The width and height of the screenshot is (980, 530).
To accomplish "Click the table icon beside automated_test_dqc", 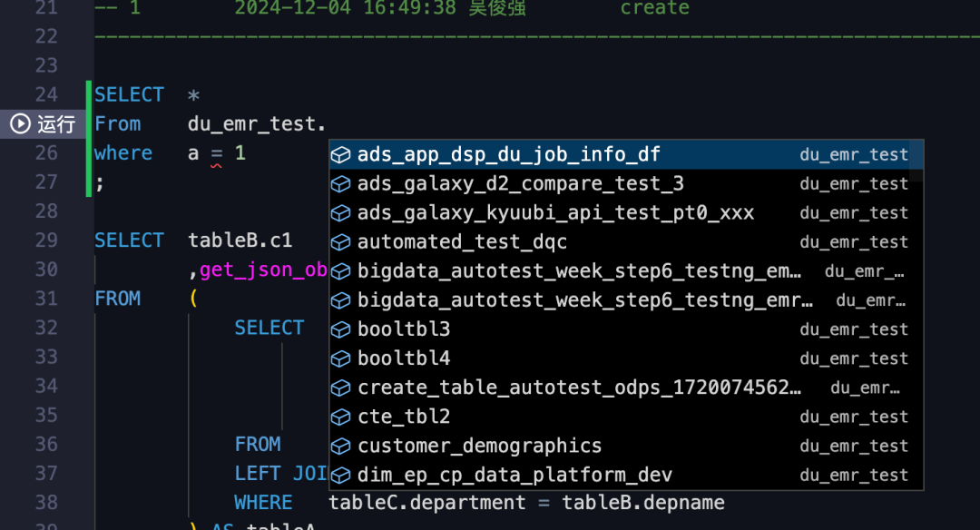I will (x=340, y=242).
